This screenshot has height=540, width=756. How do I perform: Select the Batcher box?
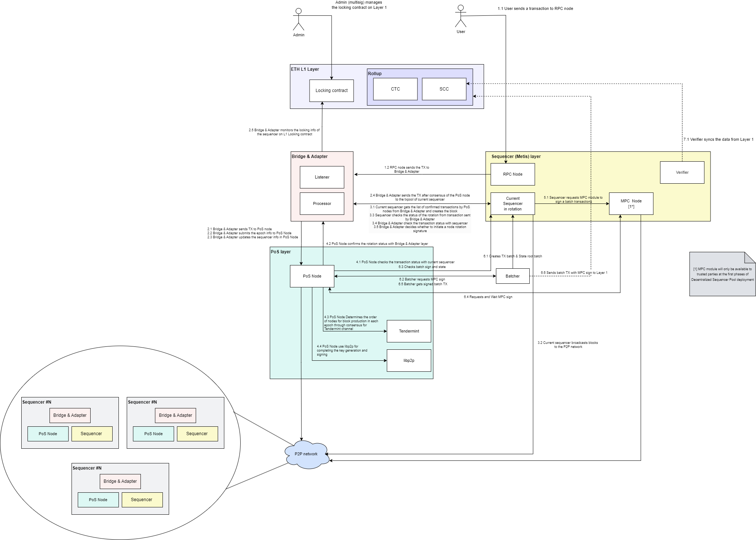(x=513, y=276)
